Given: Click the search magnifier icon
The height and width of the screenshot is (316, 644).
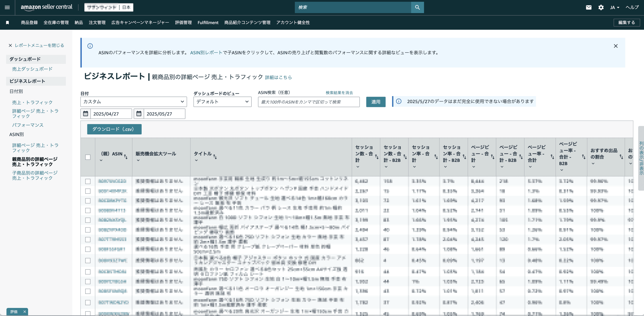Looking at the screenshot, I should tap(417, 7).
